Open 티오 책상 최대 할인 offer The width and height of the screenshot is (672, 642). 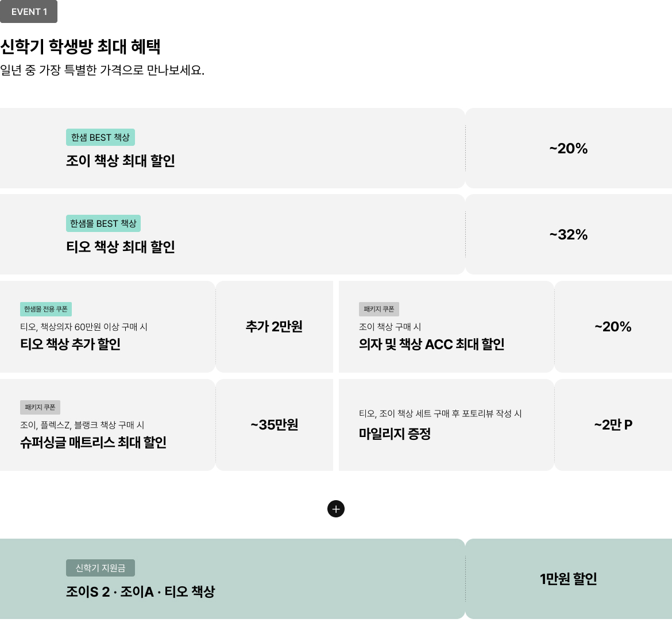pyautogui.click(x=121, y=247)
